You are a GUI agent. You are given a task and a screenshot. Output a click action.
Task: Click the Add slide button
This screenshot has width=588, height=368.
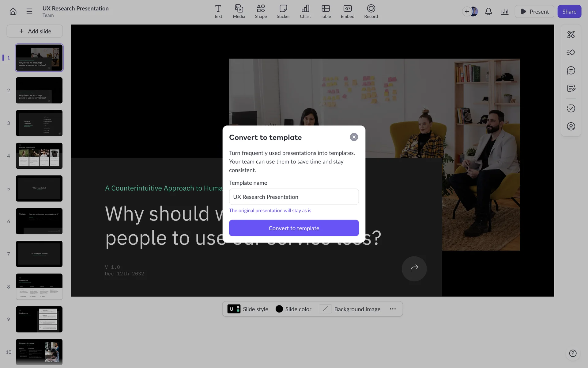pyautogui.click(x=35, y=31)
